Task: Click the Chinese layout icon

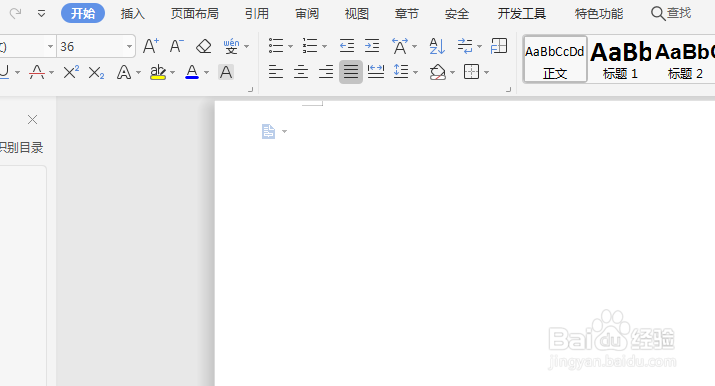Action: point(400,46)
